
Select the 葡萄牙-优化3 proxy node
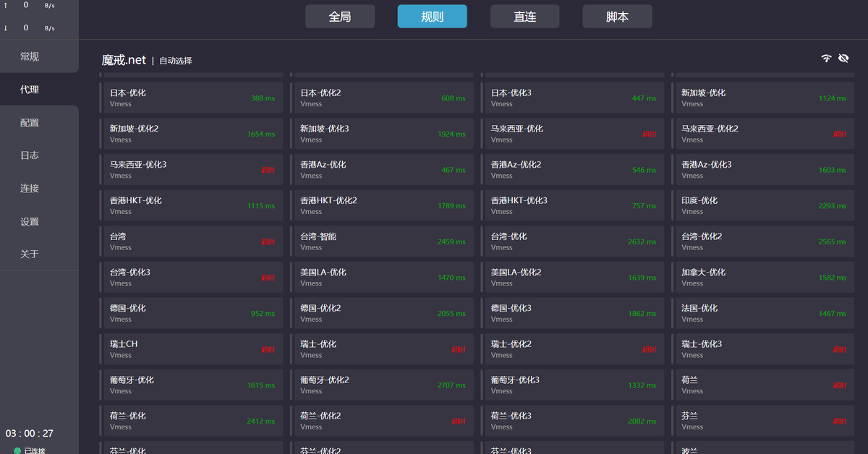pos(572,385)
